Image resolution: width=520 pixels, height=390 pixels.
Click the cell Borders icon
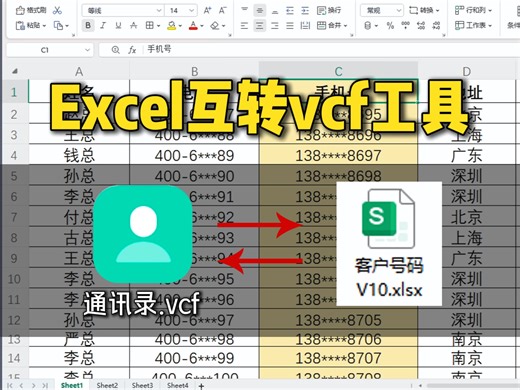click(x=150, y=25)
